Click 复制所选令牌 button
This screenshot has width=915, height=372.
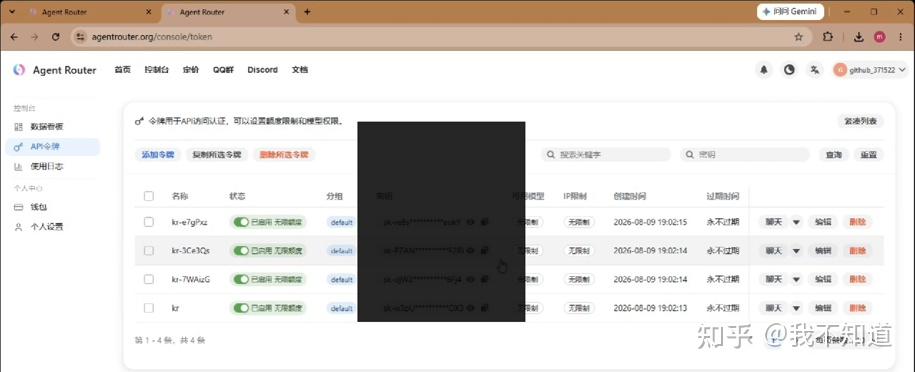[216, 155]
